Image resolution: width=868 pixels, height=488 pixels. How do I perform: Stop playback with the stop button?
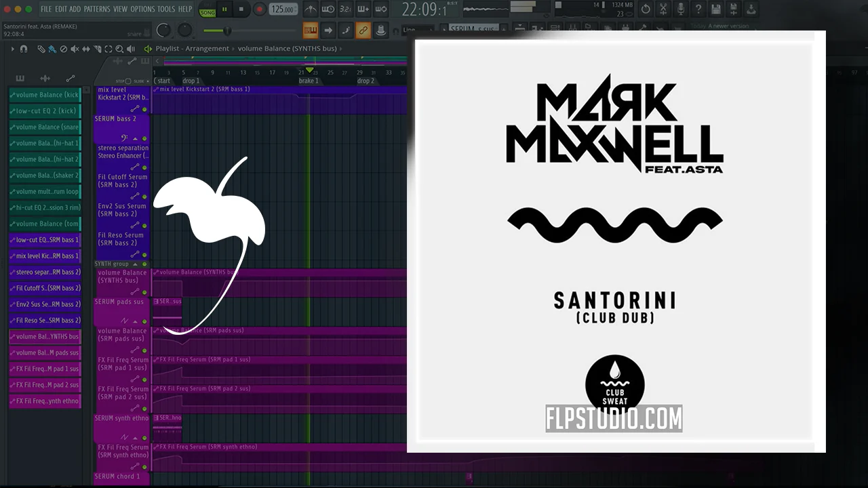point(241,9)
